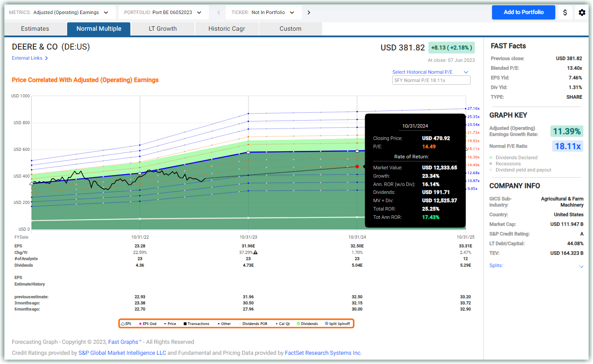Click the DEERE & CO (DE:US) title
593x364 pixels.
click(x=51, y=47)
